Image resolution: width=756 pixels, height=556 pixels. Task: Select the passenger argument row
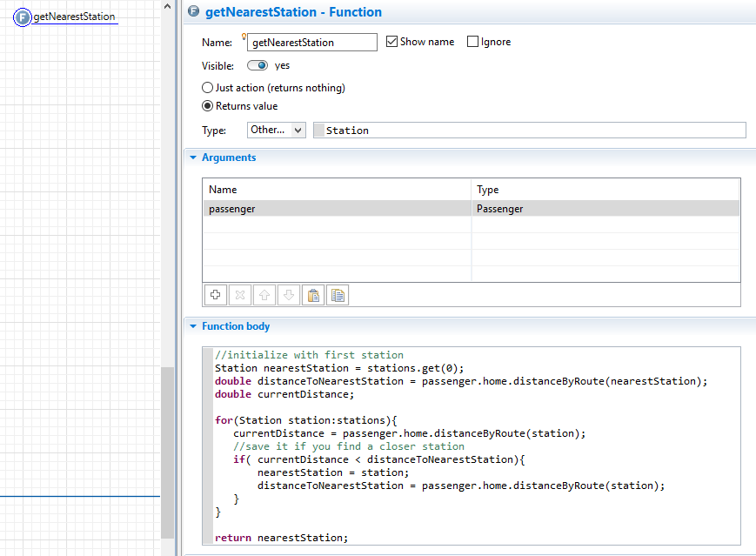point(339,209)
